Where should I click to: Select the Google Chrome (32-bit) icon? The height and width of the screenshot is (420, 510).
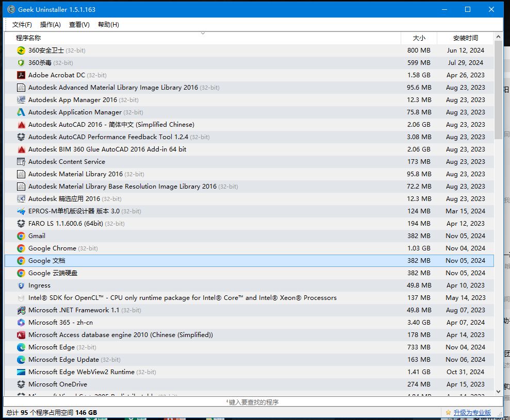21,248
